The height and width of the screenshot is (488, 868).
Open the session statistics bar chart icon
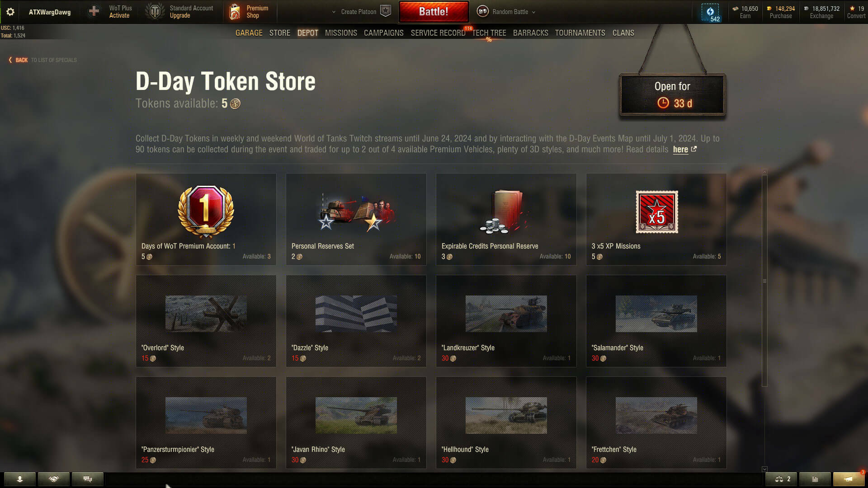(x=815, y=479)
